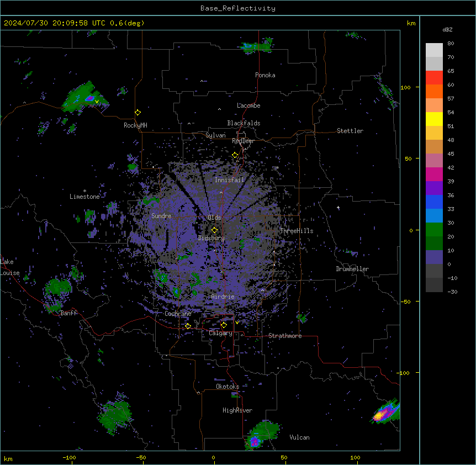Viewport: 476px width, 465px height.
Task: Click the white plus marker west of Drumheller
Action: [338, 208]
